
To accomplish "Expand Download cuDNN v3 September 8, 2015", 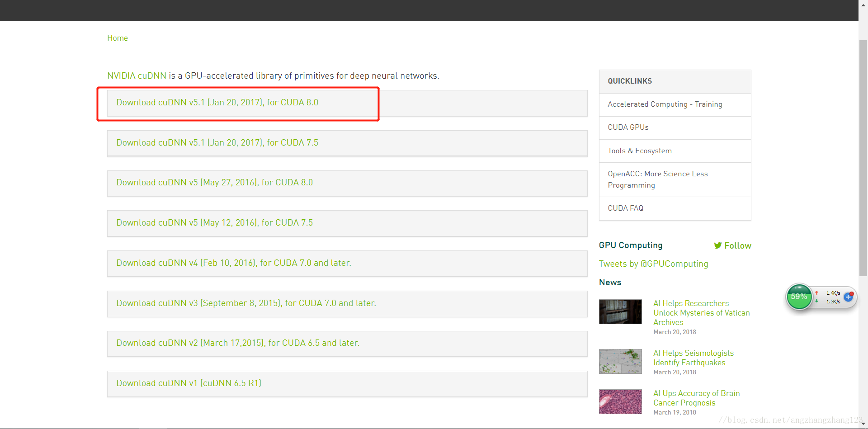I will tap(347, 303).
